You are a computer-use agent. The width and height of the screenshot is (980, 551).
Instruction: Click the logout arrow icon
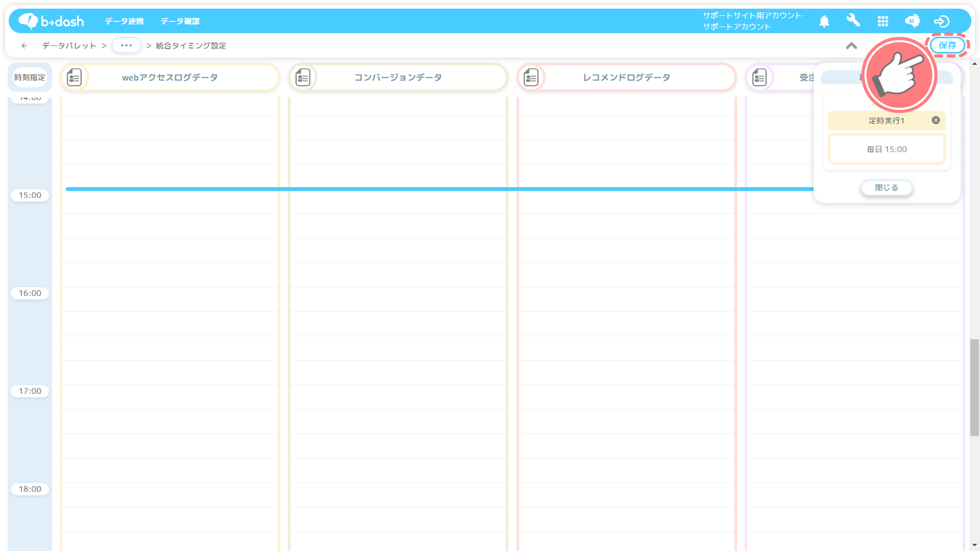coord(942,21)
